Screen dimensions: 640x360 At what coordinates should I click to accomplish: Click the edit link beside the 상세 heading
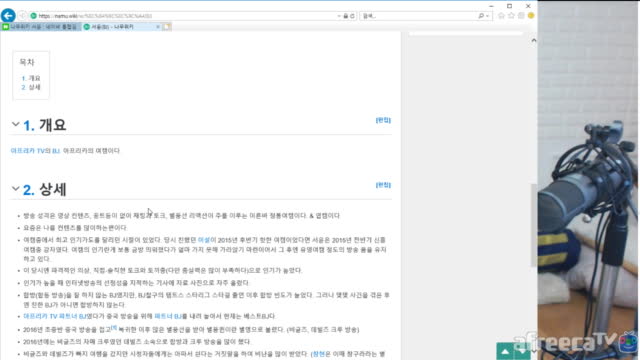383,185
